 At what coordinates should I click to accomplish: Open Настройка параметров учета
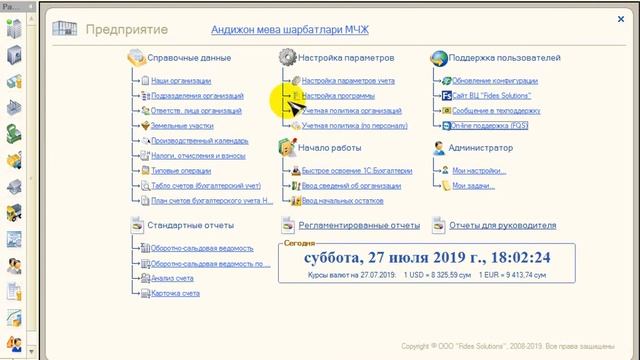348,81
